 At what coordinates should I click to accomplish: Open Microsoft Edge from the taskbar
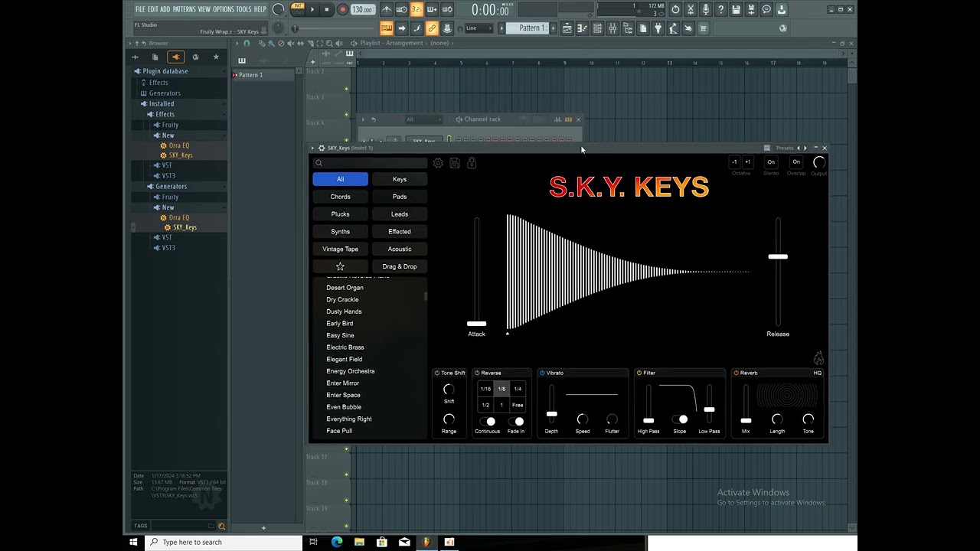337,542
